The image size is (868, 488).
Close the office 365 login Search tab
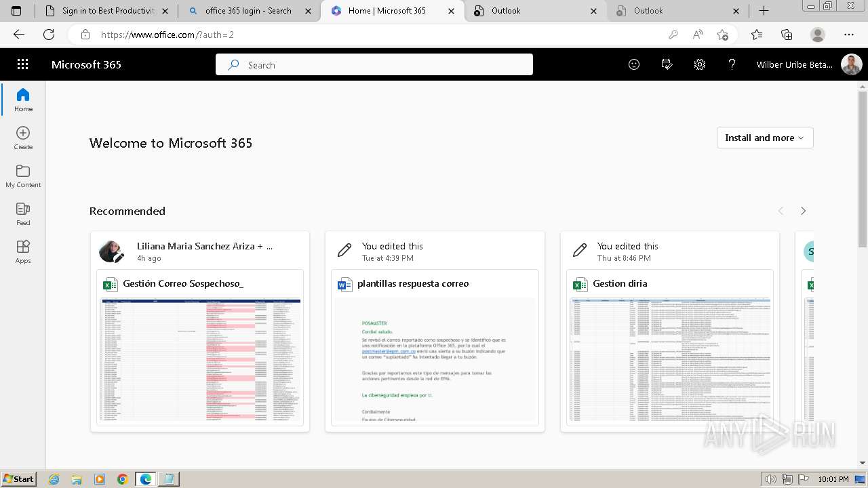click(x=309, y=11)
